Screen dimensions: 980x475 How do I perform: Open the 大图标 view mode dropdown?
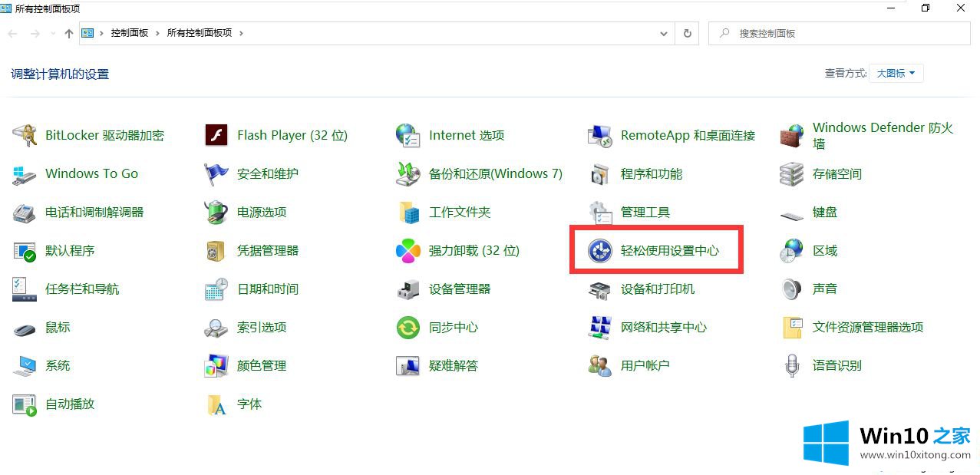click(x=896, y=74)
